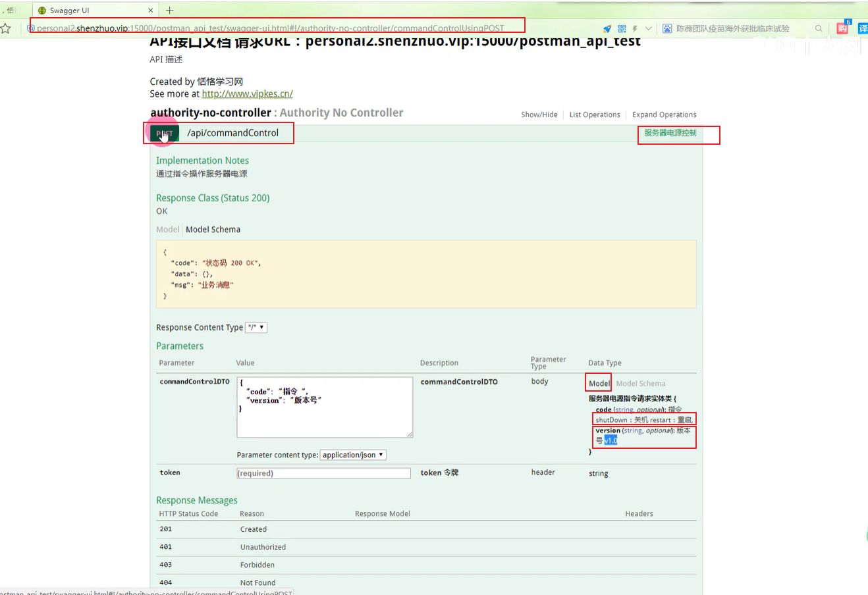Open the http://www.vipkes.cn/ link

pos(247,94)
